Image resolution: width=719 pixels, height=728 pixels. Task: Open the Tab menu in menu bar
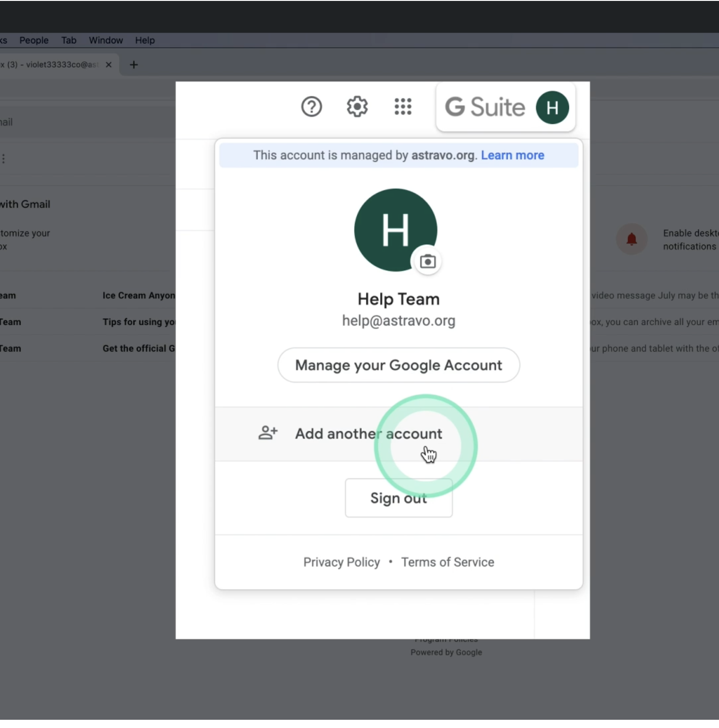[x=69, y=40]
